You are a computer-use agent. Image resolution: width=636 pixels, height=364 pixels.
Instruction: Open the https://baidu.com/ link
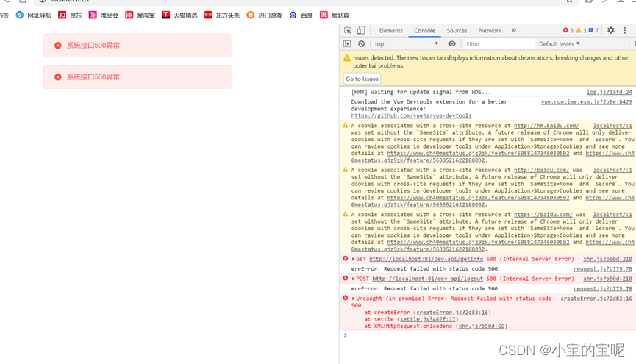(x=543, y=215)
